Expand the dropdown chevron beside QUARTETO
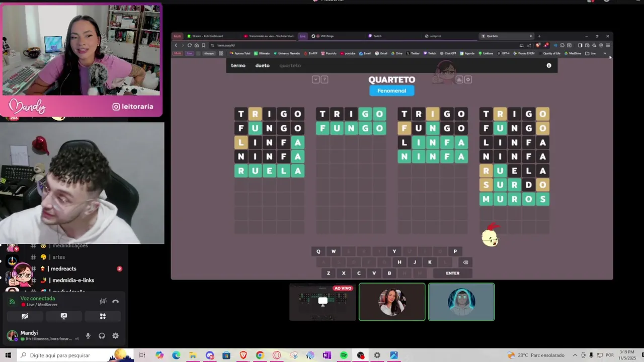 click(315, 79)
